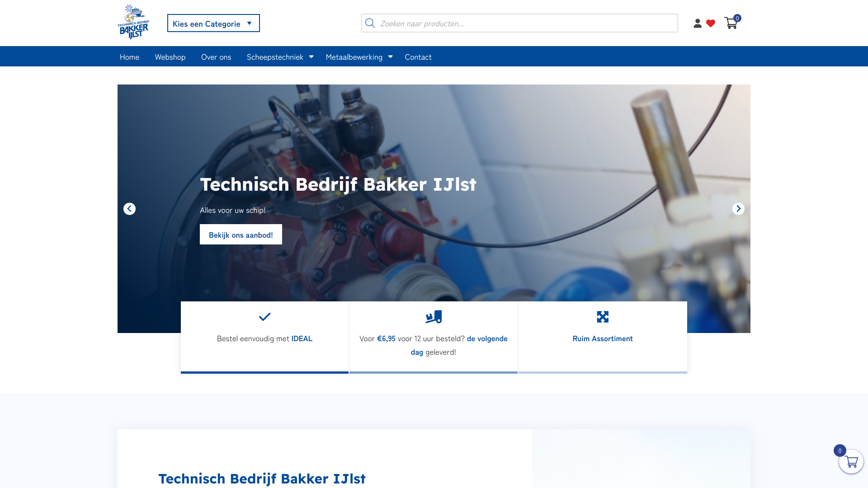Click the Ruim Assortiment link
This screenshot has width=868, height=488.
click(x=603, y=338)
